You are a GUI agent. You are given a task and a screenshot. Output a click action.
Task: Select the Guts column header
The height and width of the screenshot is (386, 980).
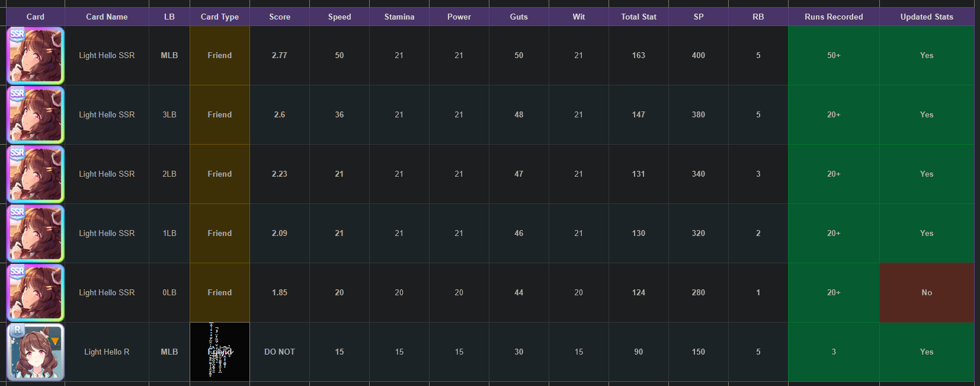[x=519, y=17]
